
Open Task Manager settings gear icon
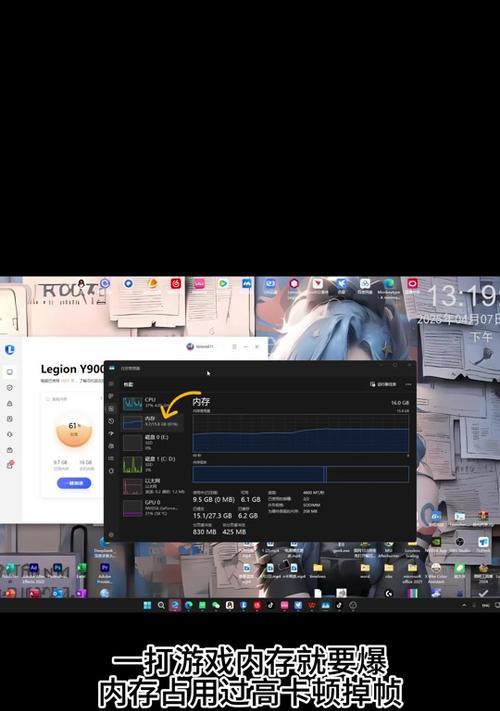tap(111, 535)
